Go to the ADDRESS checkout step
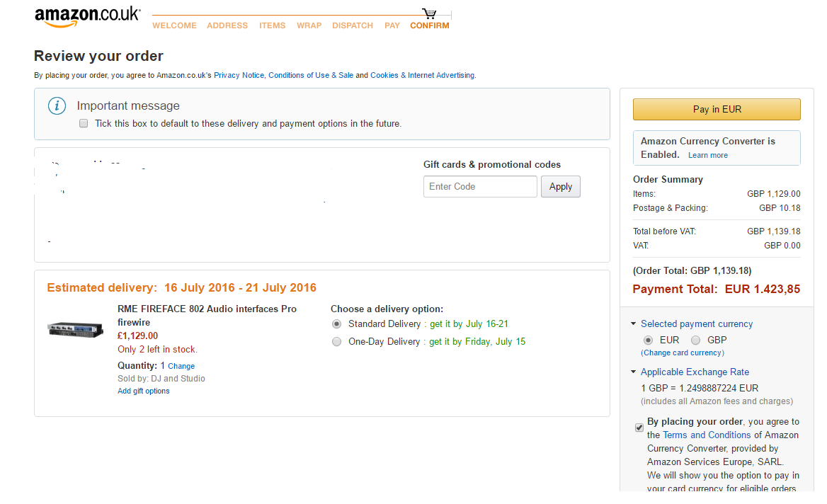The width and height of the screenshot is (827, 504). pos(227,25)
